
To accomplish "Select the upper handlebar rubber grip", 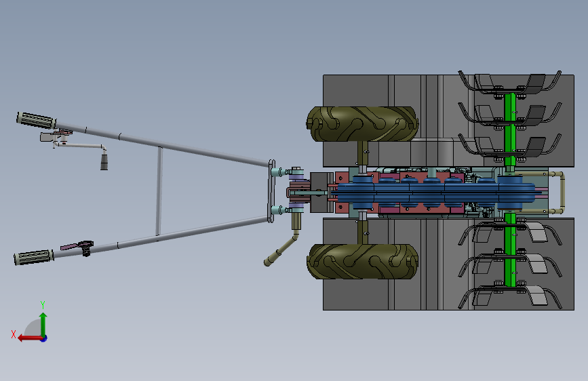I will coord(37,121).
